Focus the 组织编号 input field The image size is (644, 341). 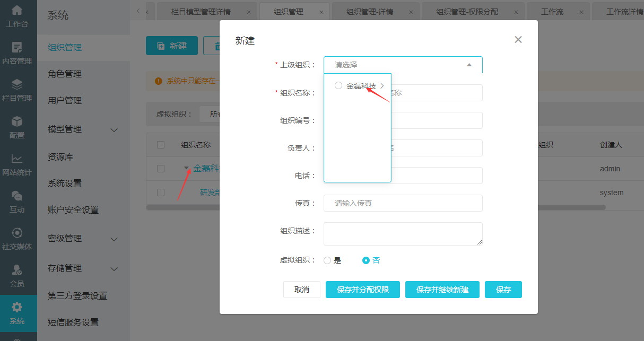point(403,120)
